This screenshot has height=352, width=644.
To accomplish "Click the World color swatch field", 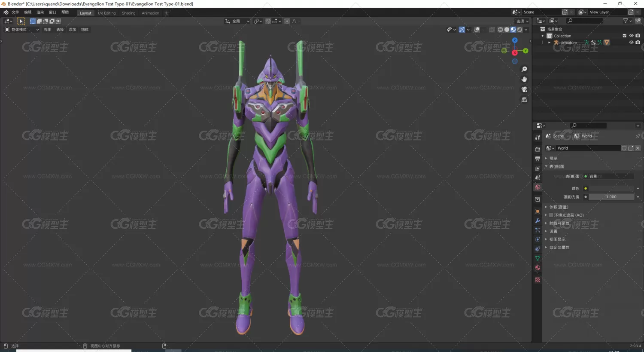I will point(611,189).
